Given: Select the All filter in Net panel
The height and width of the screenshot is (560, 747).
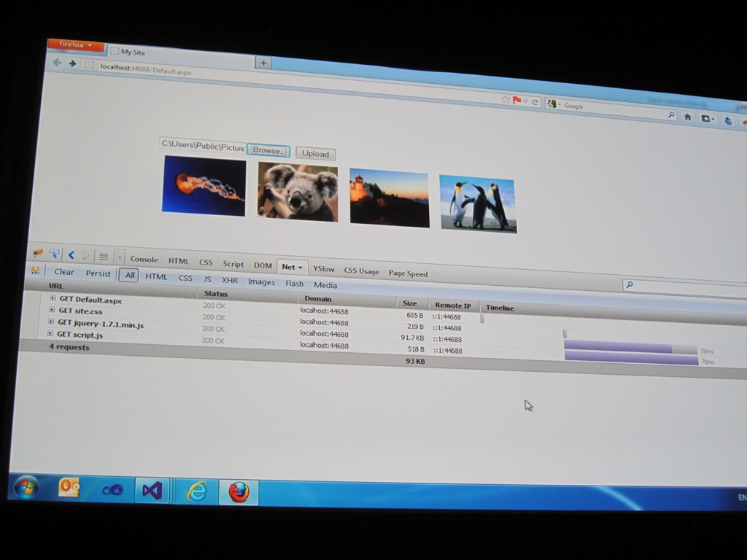Looking at the screenshot, I should (129, 275).
